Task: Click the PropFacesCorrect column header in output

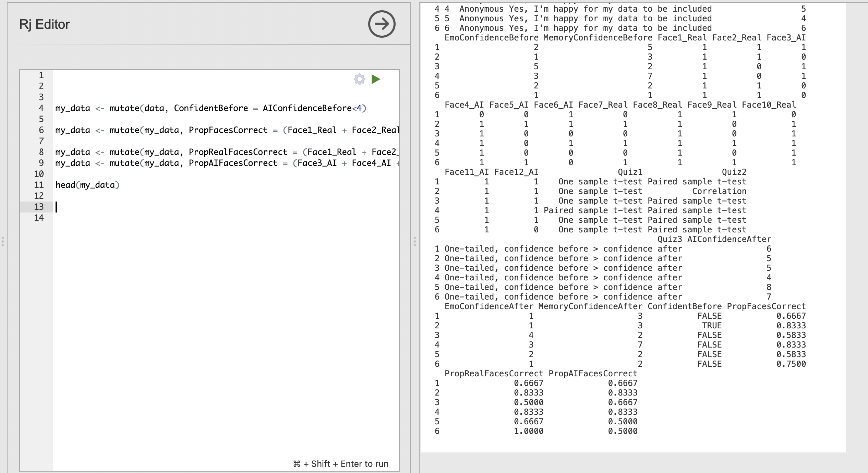Action: tap(766, 306)
